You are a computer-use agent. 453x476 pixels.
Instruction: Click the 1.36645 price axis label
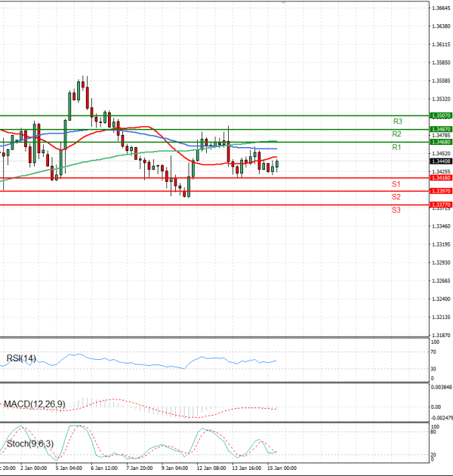[441, 8]
